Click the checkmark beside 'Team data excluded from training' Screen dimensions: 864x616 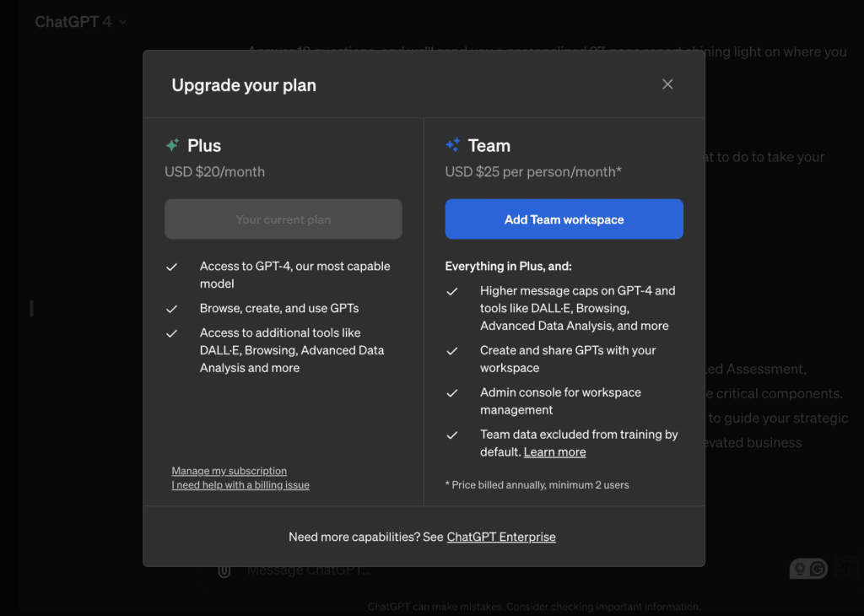[452, 435]
